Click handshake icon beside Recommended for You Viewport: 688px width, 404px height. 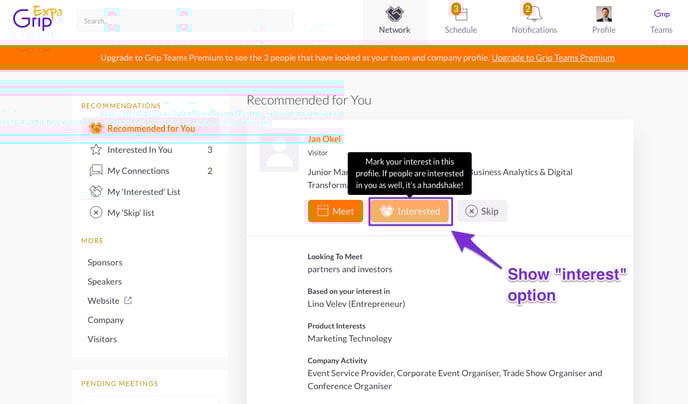pyautogui.click(x=96, y=128)
